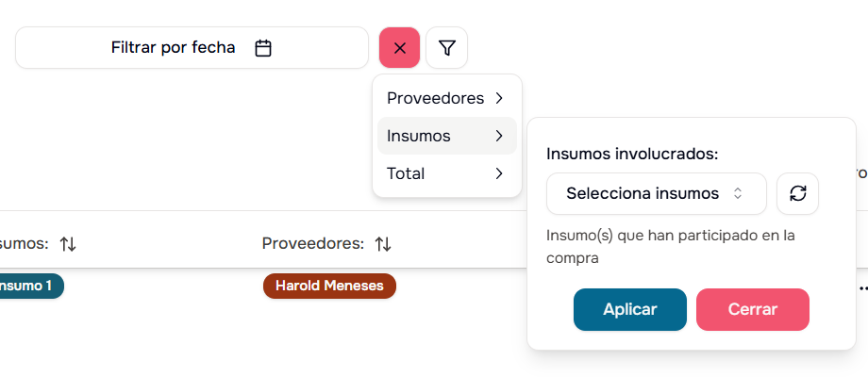The image size is (868, 377).
Task: Select the Insumos filter menu item
Action: 419,136
